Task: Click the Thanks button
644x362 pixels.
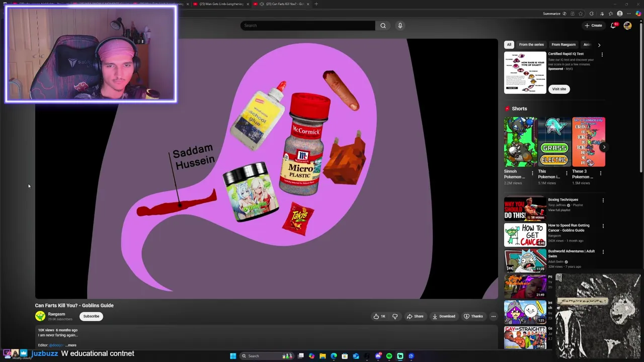Action: coord(473,316)
